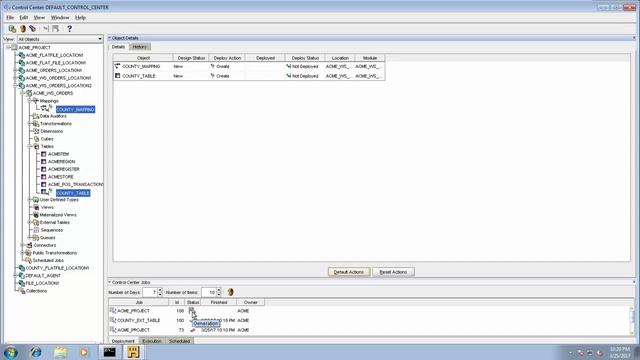This screenshot has width=640, height=360.
Task: Select ACME_POS_TRANSACTION table in the tree
Action: (x=76, y=184)
